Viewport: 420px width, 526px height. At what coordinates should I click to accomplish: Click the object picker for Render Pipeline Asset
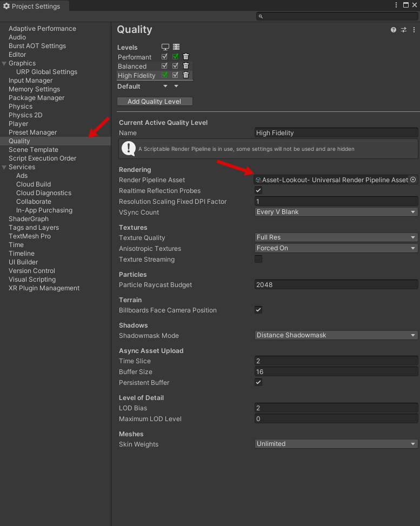point(413,180)
